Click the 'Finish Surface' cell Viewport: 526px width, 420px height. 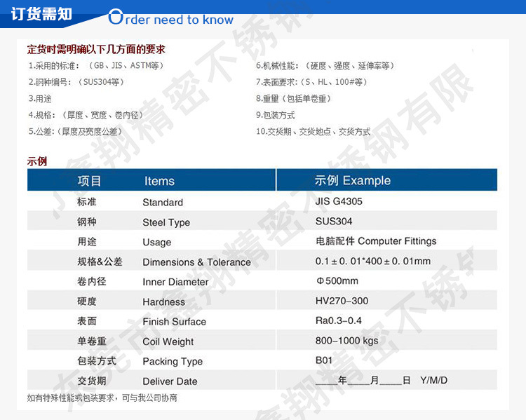(175, 322)
